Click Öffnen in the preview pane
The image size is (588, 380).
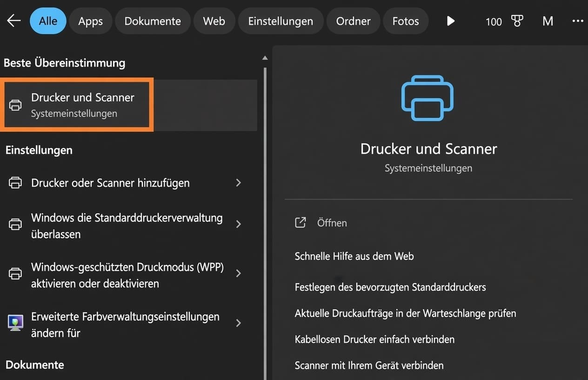click(x=332, y=223)
